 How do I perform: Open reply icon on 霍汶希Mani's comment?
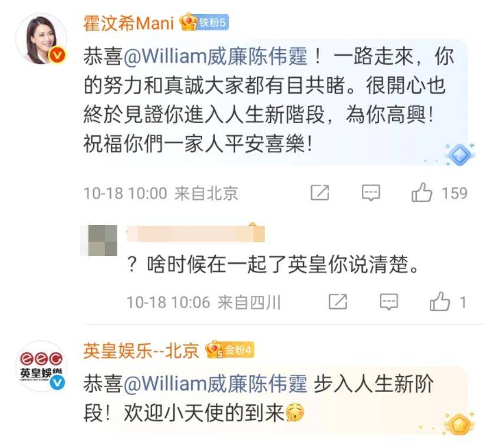coord(371,193)
